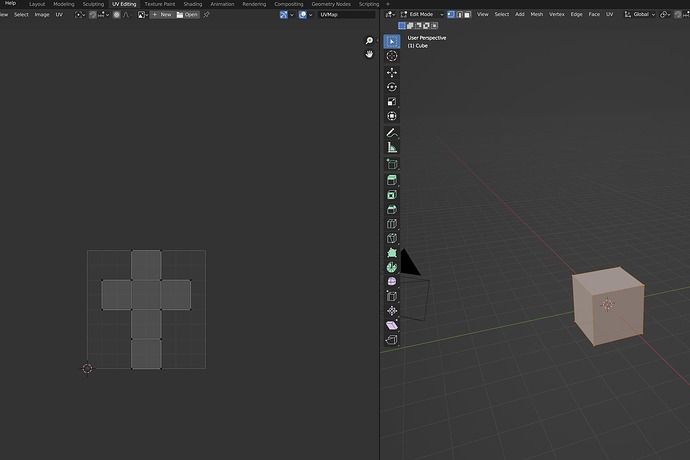Enable vertex select mode
Viewport: 690px width, 460px height.
coord(451,14)
